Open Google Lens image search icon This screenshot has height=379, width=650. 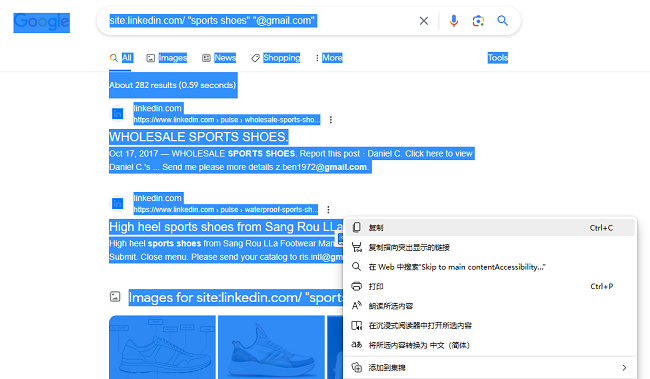point(478,21)
